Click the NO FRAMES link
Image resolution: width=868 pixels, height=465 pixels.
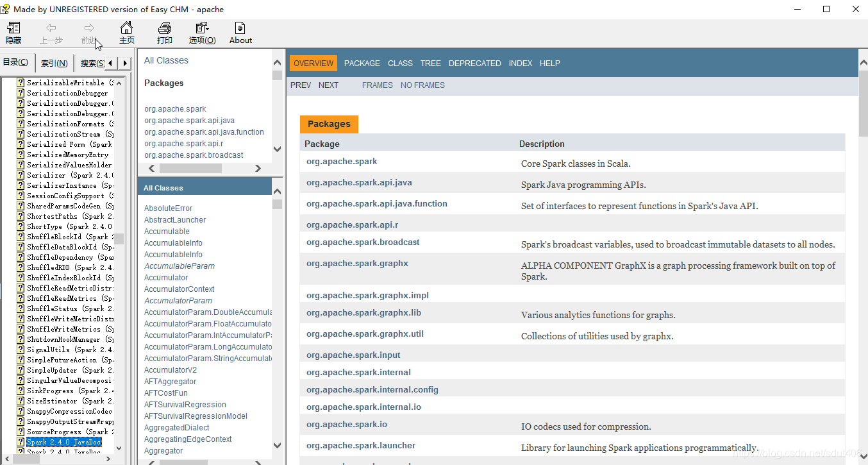pos(422,85)
